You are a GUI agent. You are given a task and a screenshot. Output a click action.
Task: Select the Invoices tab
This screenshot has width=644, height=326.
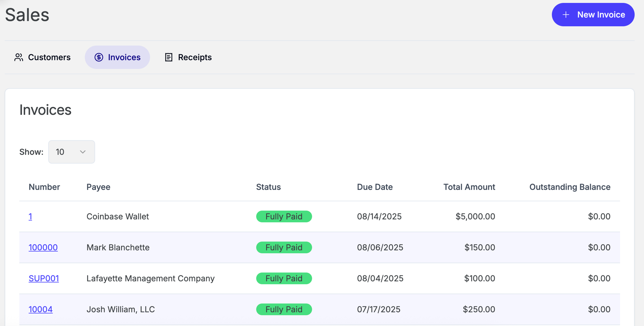(117, 57)
